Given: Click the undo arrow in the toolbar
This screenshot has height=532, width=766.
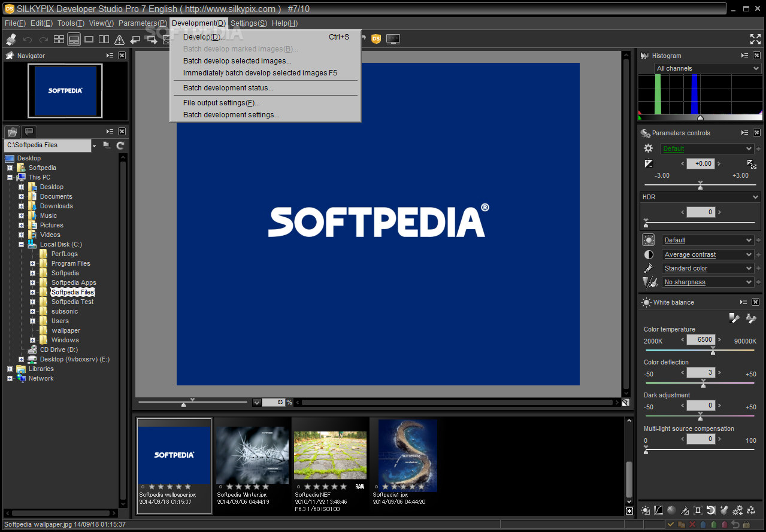Looking at the screenshot, I should coord(28,39).
